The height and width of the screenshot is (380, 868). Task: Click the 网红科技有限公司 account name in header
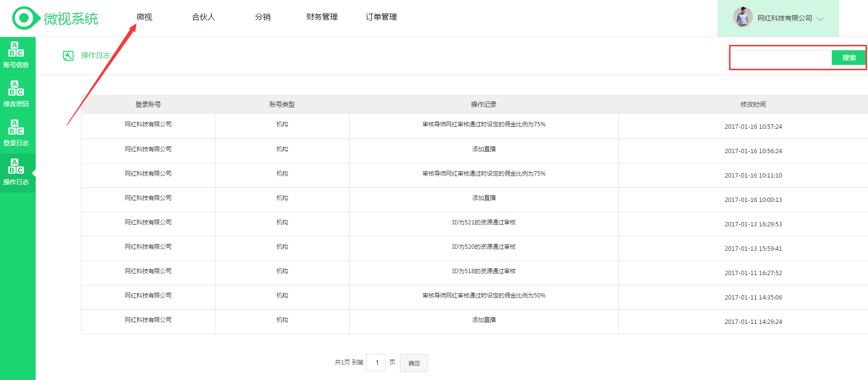coord(785,18)
